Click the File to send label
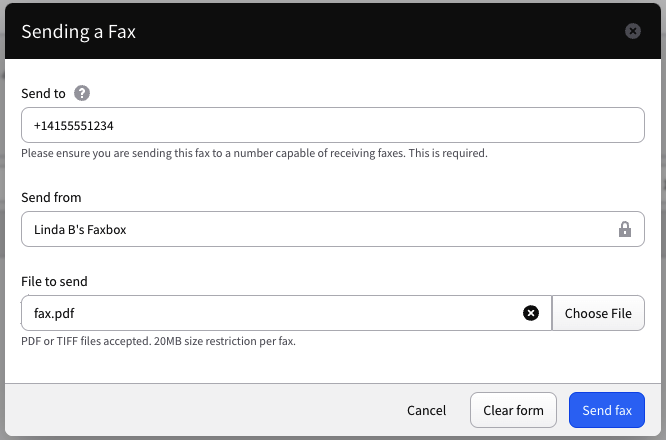Image resolution: width=666 pixels, height=440 pixels. [54, 282]
